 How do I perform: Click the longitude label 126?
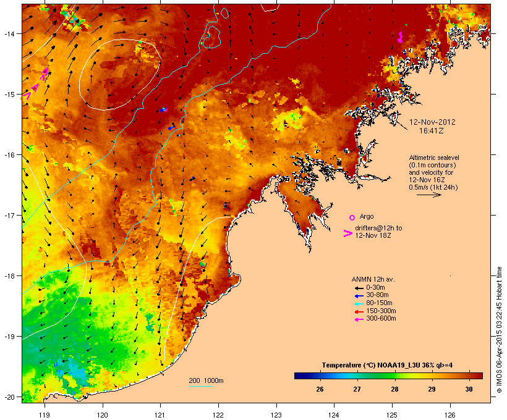click(x=449, y=415)
